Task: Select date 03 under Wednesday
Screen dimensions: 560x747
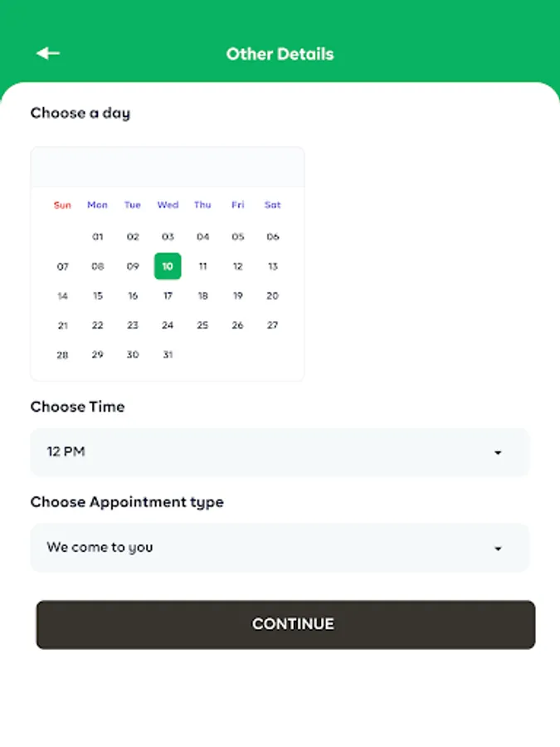Action: [168, 237]
